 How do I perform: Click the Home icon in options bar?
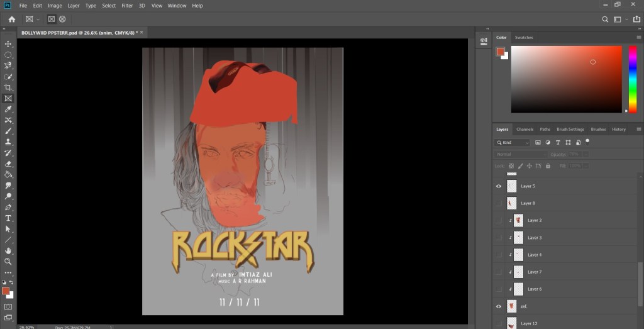pos(11,20)
